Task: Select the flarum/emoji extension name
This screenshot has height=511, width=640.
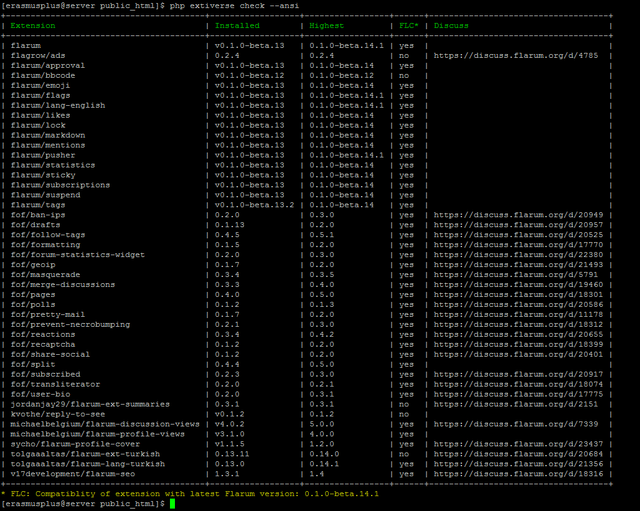Action: pos(40,86)
